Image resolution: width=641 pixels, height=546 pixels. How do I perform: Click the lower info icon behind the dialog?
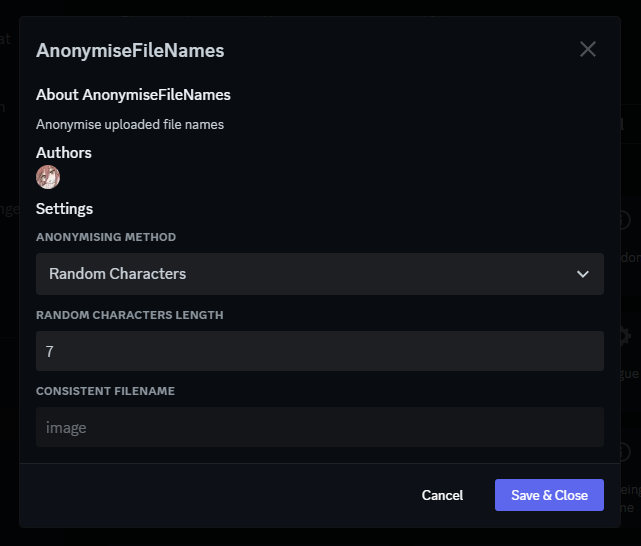pyautogui.click(x=625, y=452)
